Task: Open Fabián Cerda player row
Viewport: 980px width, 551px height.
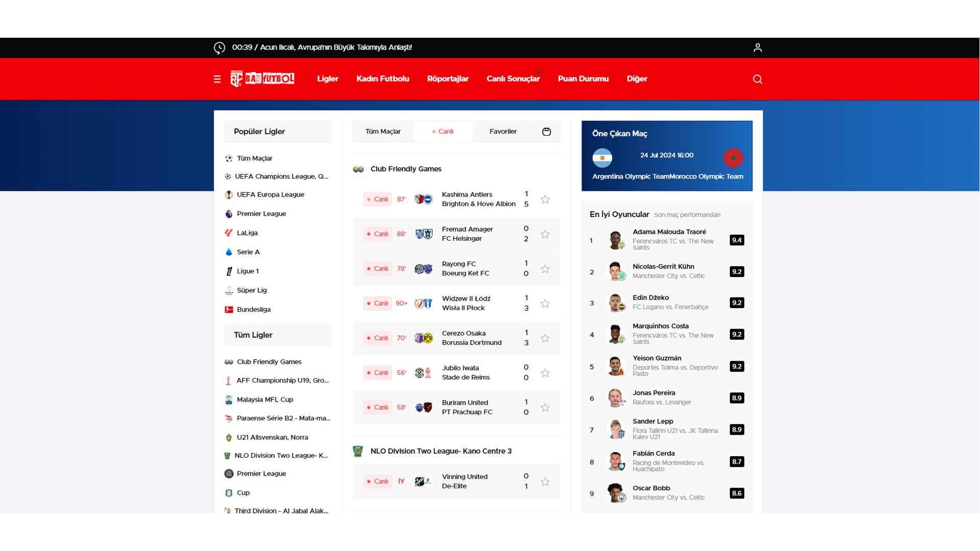Action: click(x=667, y=462)
